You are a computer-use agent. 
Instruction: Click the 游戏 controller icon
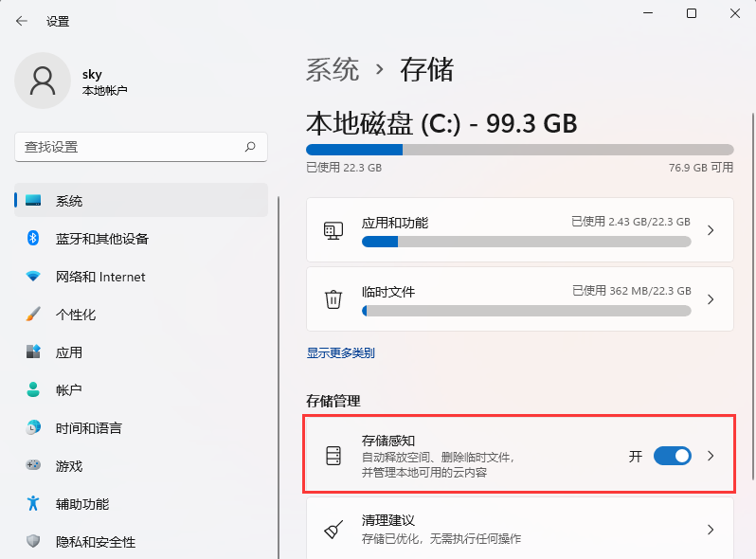tap(34, 466)
